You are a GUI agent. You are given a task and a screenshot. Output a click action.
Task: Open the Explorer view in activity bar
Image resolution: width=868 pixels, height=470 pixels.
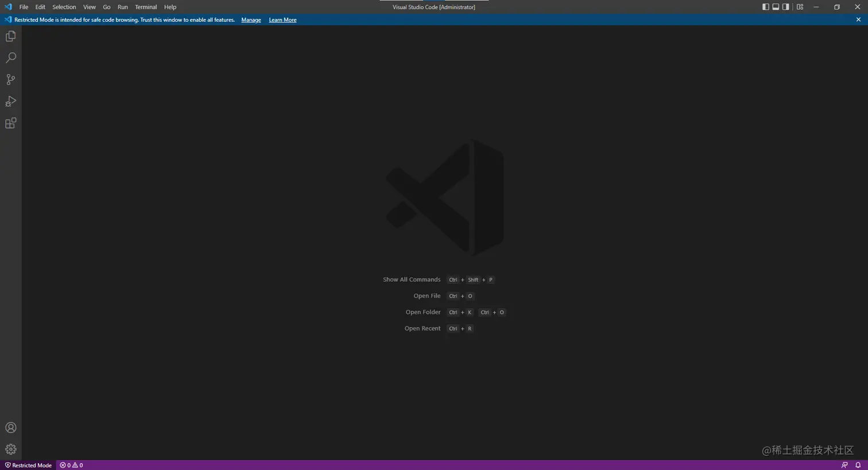(10, 36)
